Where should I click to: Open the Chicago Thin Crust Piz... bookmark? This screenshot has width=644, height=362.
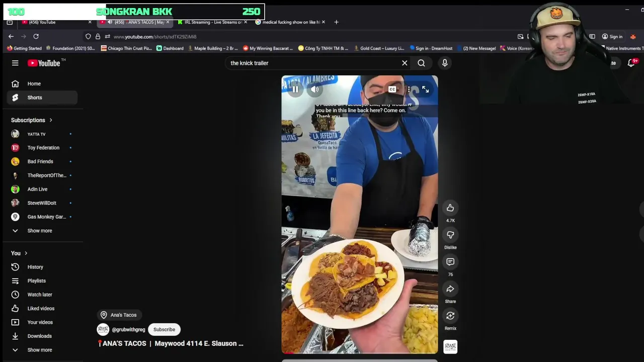pos(126,48)
